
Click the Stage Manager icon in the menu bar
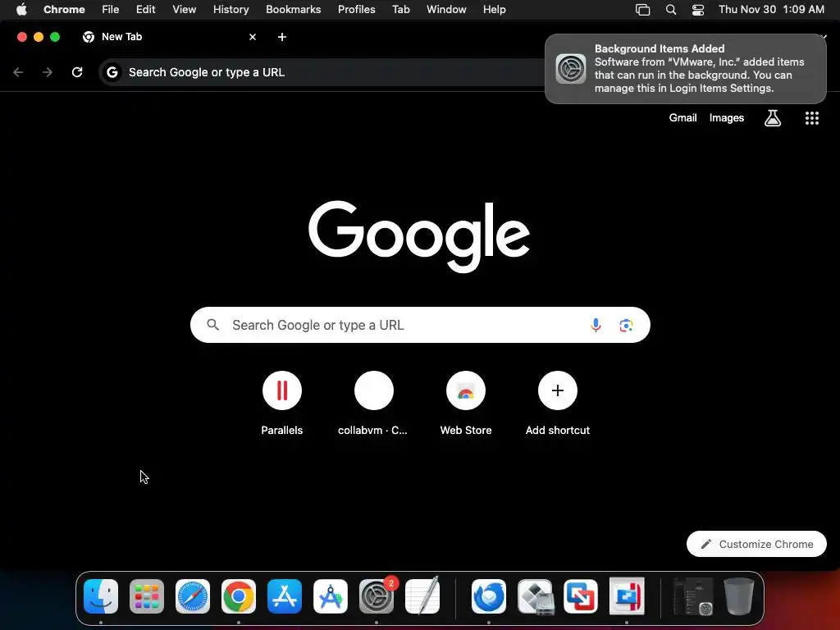tap(643, 10)
